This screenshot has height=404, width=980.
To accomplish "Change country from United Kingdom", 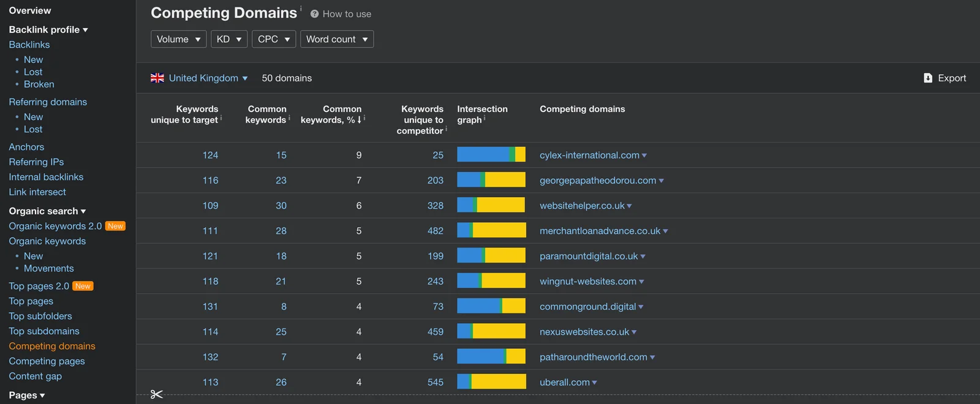I will 208,78.
